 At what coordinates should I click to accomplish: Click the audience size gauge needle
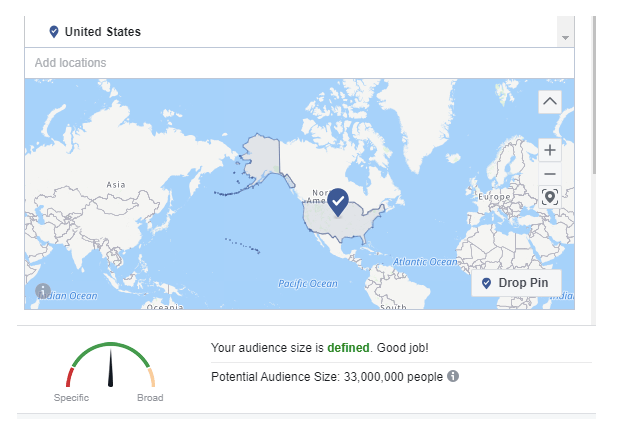pyautogui.click(x=111, y=367)
